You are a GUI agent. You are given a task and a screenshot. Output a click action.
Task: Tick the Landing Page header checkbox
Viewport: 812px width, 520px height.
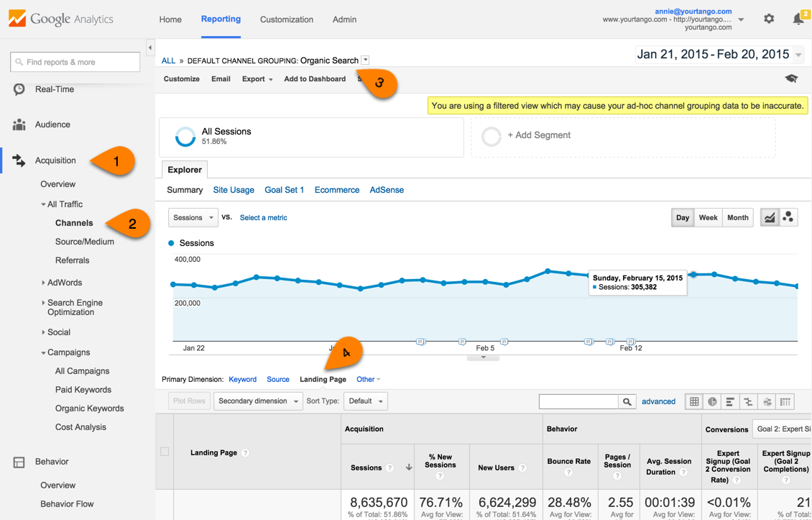[x=165, y=452]
